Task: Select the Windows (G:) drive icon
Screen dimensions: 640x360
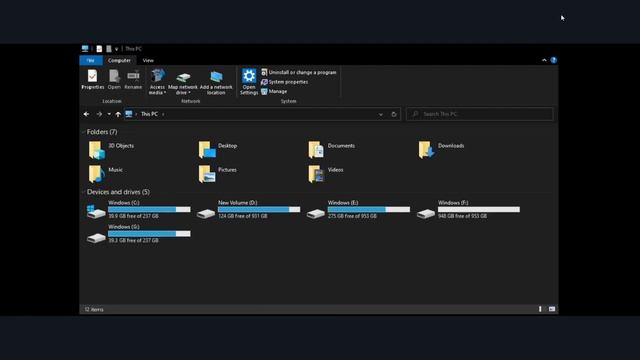Action: (96, 238)
